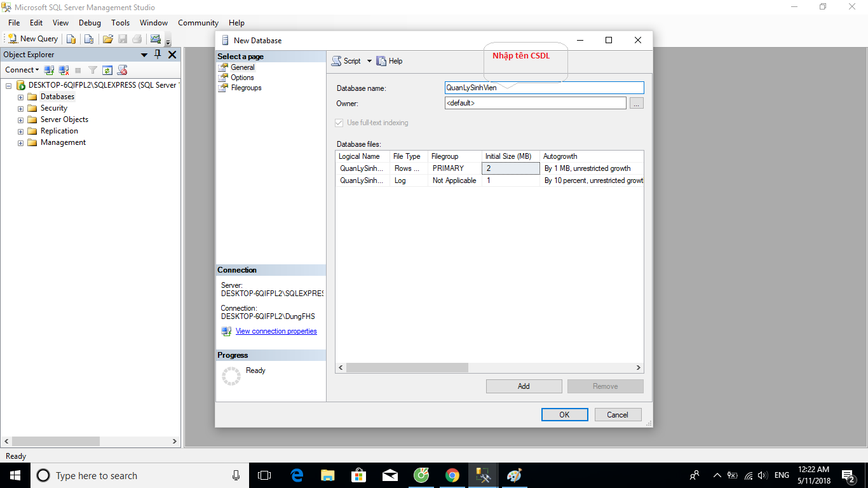Click the Script button in dialog toolbar
The height and width of the screenshot is (488, 868).
346,61
